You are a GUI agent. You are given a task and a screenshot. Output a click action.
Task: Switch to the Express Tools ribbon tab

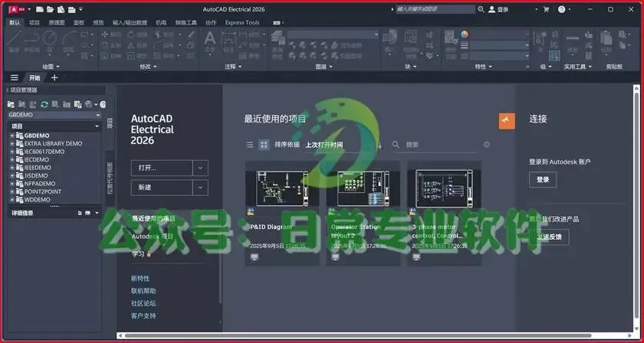tap(242, 22)
